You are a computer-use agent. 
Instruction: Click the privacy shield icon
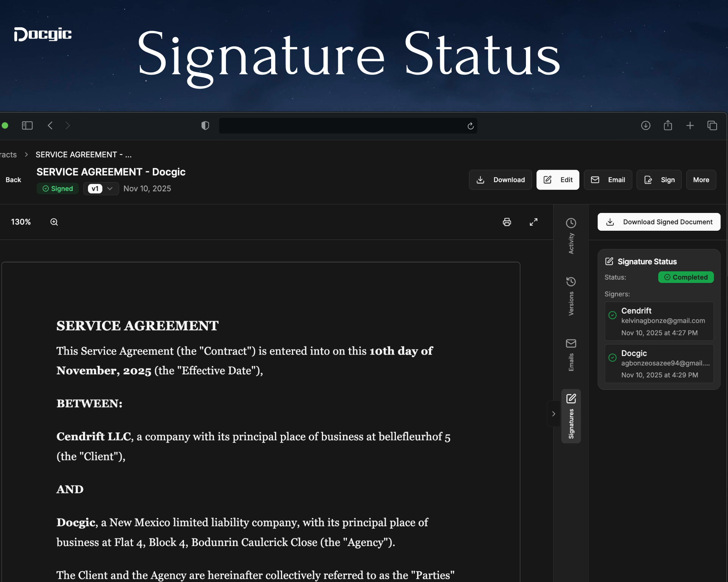click(205, 125)
